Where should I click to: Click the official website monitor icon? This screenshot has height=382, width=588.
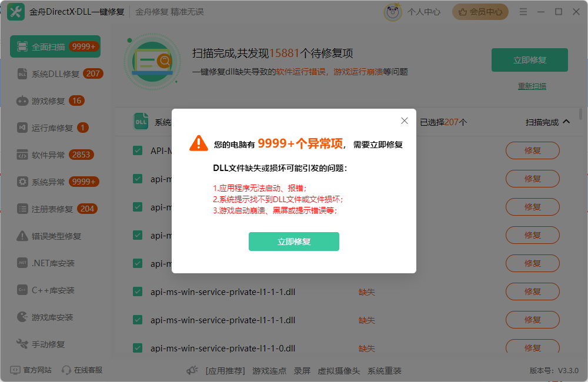(x=15, y=370)
